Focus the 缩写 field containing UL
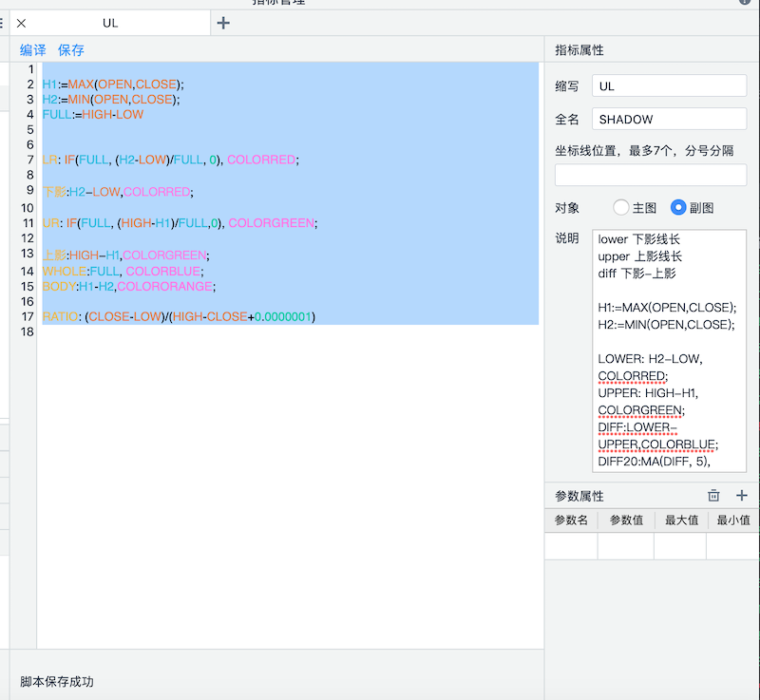760x700 pixels. click(669, 85)
